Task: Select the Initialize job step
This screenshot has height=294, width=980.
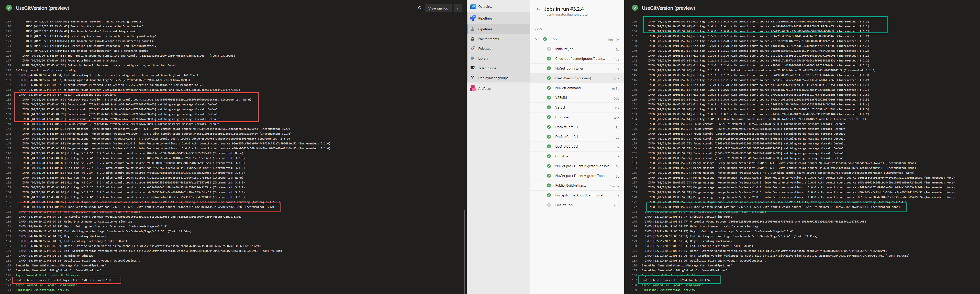Action: (x=564, y=49)
